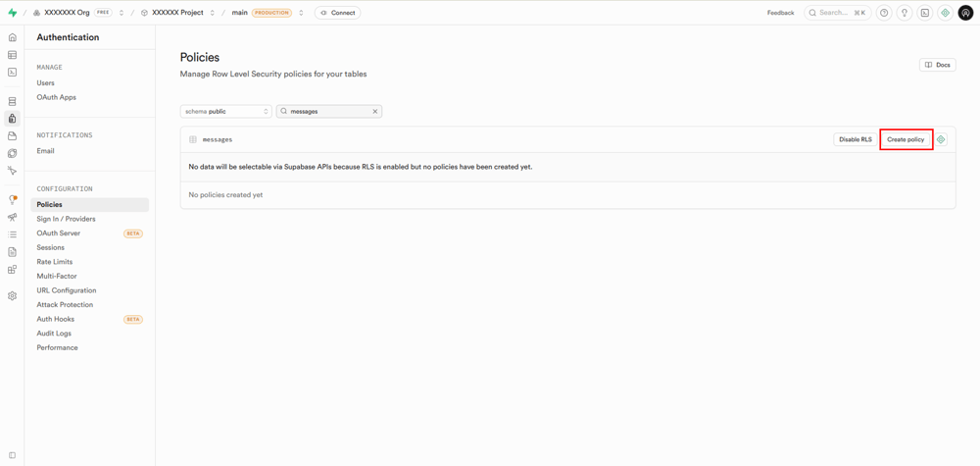Open the help icon in top bar
The height and width of the screenshot is (466, 980).
[884, 13]
